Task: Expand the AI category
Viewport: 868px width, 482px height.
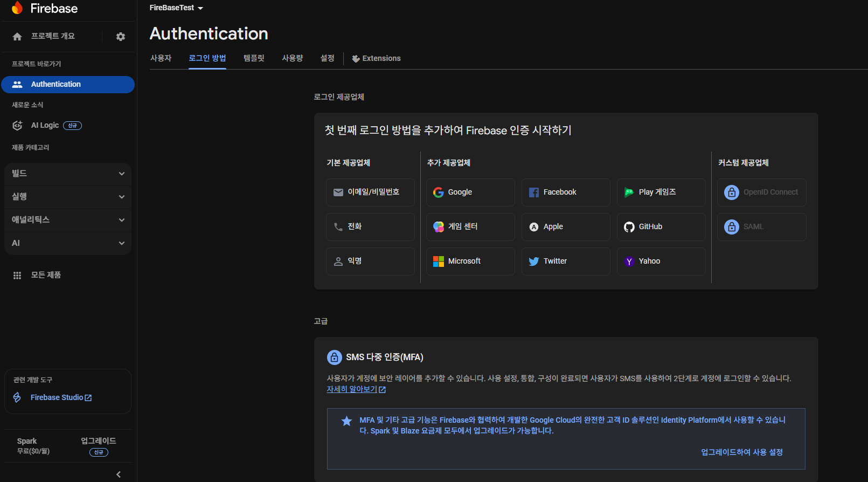Action: pos(68,243)
